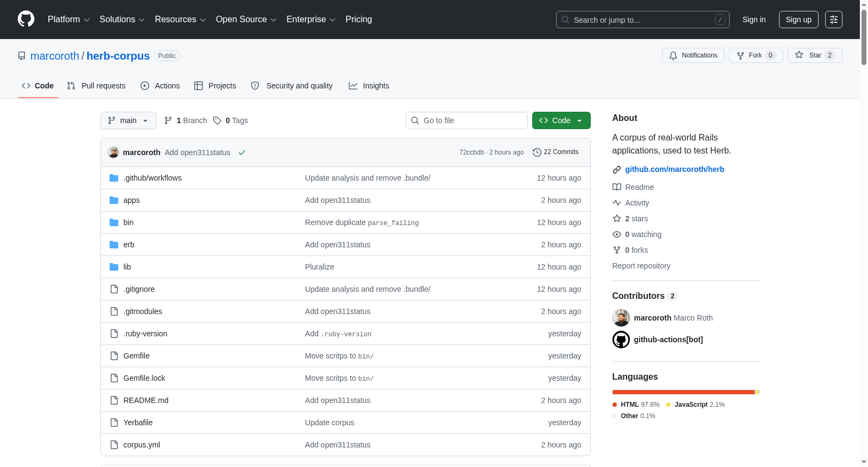
Task: Click the Readme book icon
Action: pyautogui.click(x=617, y=187)
